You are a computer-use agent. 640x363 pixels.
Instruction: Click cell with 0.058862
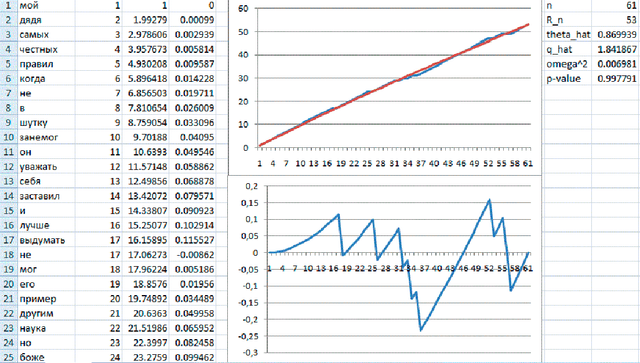(x=192, y=167)
